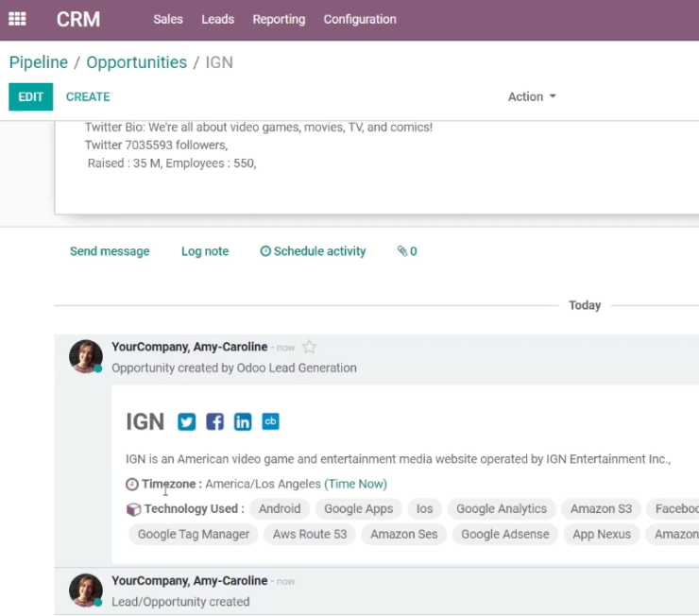Open the Reporting menu
Image resolution: width=699 pixels, height=616 pixels.
click(279, 19)
